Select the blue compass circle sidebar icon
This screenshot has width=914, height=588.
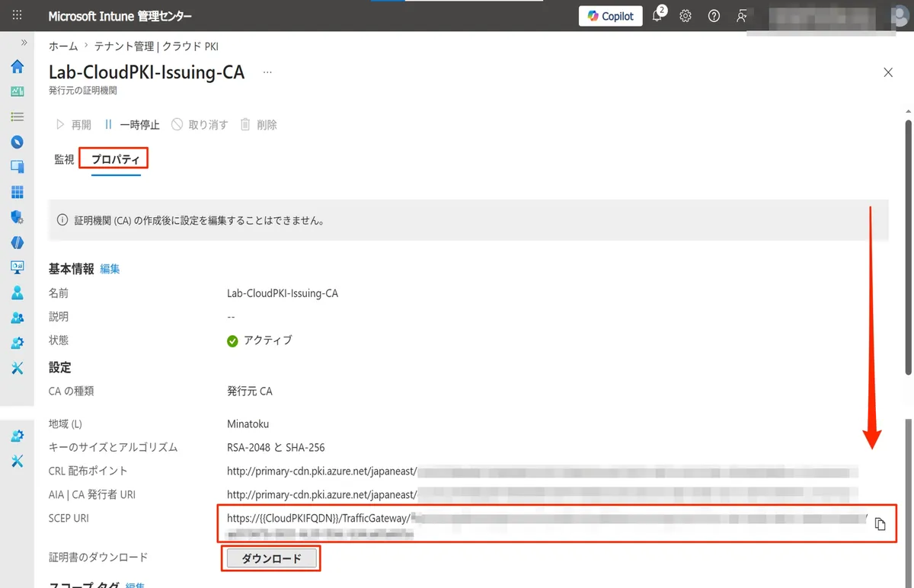click(17, 142)
